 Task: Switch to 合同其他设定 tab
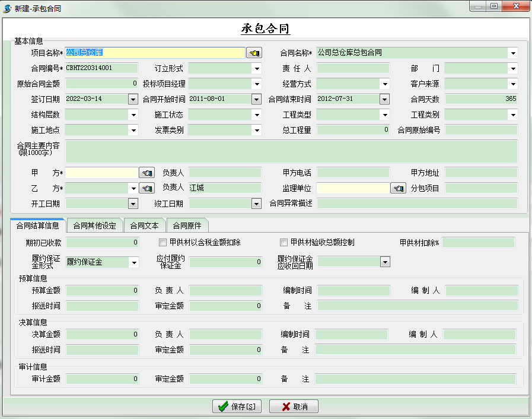click(x=94, y=226)
